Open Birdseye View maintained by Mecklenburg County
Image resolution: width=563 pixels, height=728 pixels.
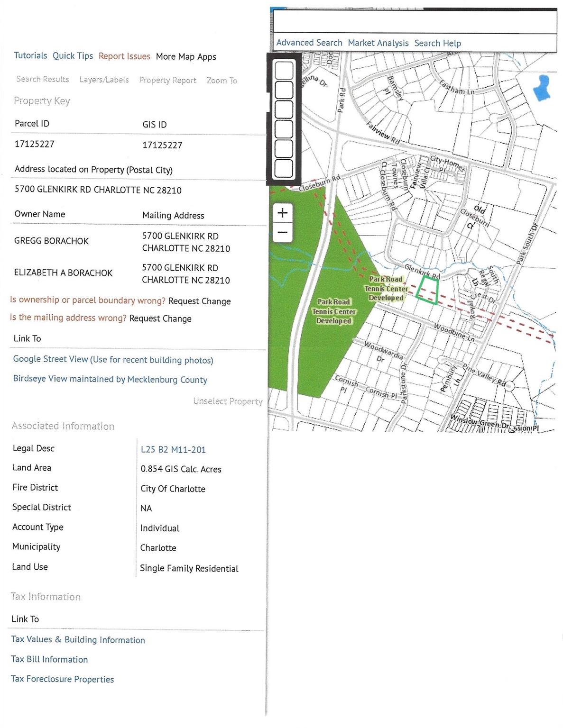pyautogui.click(x=110, y=379)
